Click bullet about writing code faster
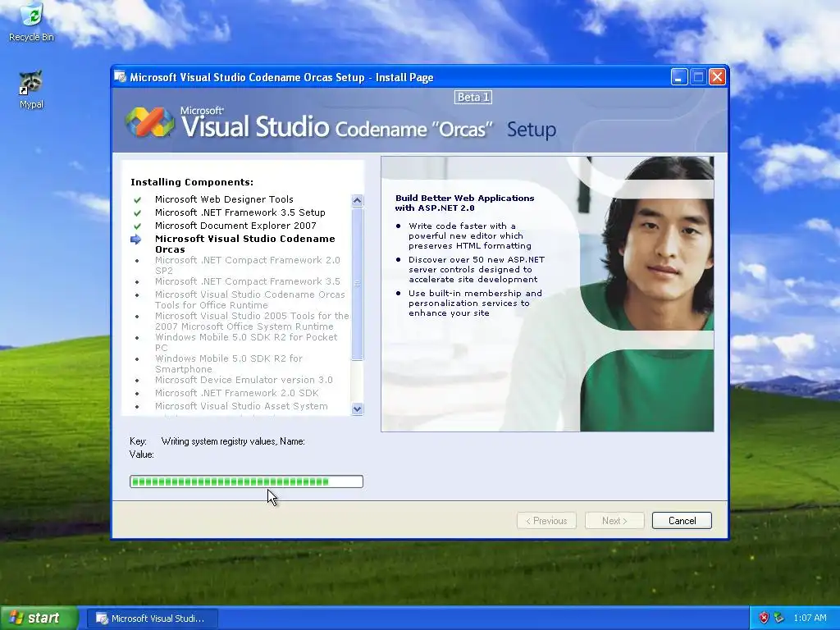Viewport: 840px width, 630px height. tap(470, 235)
